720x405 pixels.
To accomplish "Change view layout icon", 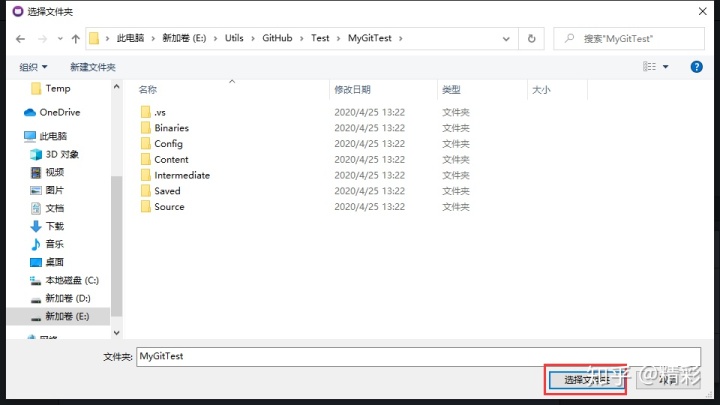I will click(649, 67).
